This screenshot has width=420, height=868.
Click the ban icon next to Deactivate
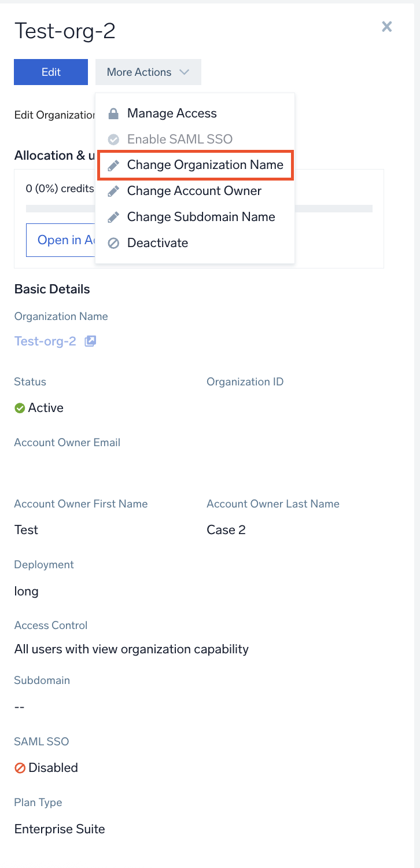click(114, 244)
